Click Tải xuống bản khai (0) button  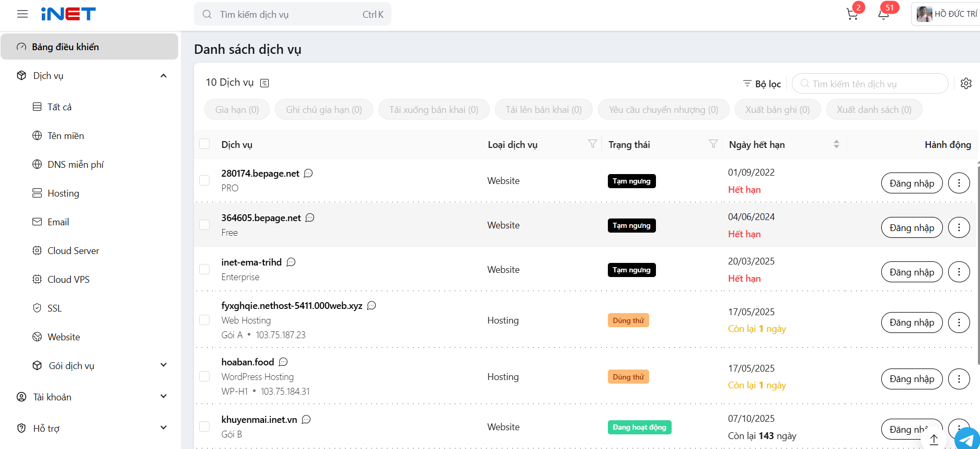pos(434,109)
